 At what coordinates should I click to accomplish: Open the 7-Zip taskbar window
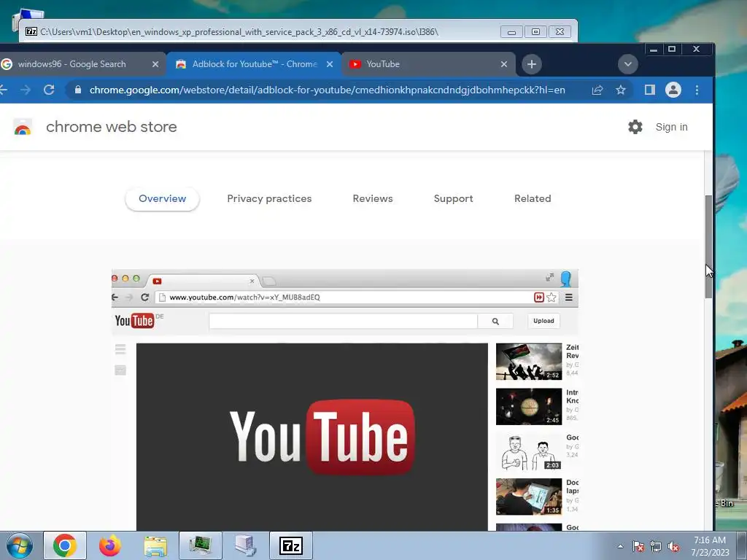[x=291, y=545]
